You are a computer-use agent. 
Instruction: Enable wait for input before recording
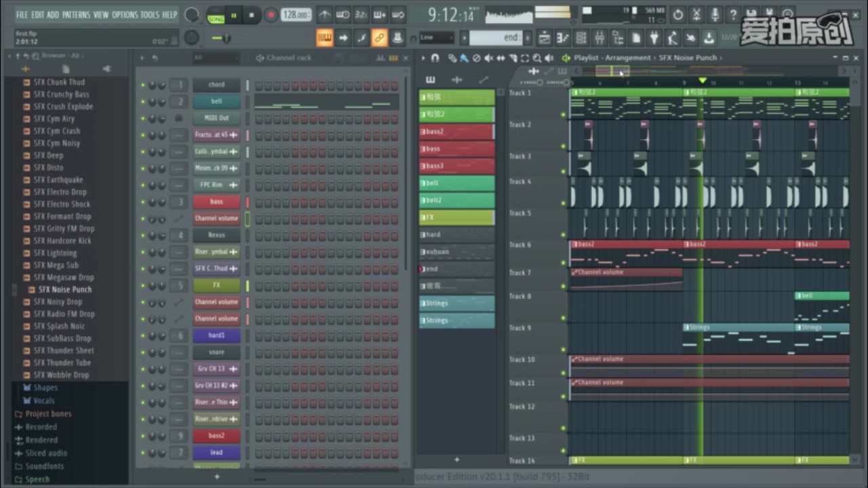coord(343,14)
